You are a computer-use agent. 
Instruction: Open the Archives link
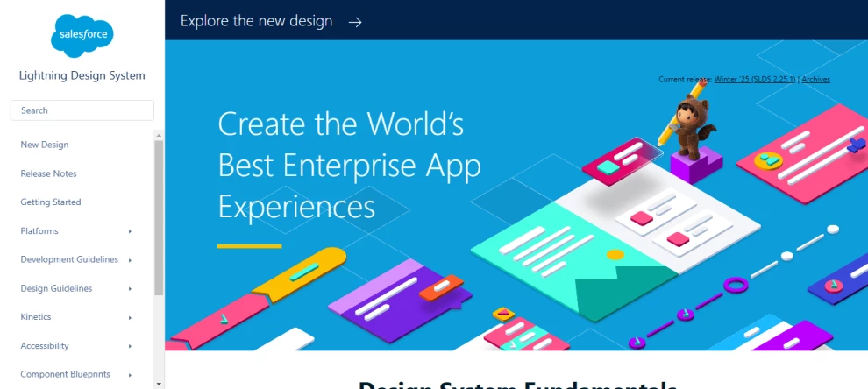pyautogui.click(x=816, y=79)
